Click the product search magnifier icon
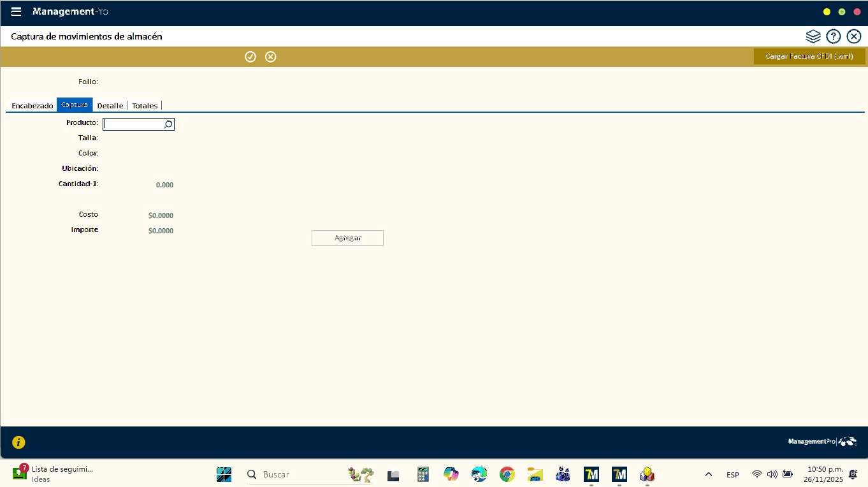This screenshot has height=487, width=868. [168, 124]
